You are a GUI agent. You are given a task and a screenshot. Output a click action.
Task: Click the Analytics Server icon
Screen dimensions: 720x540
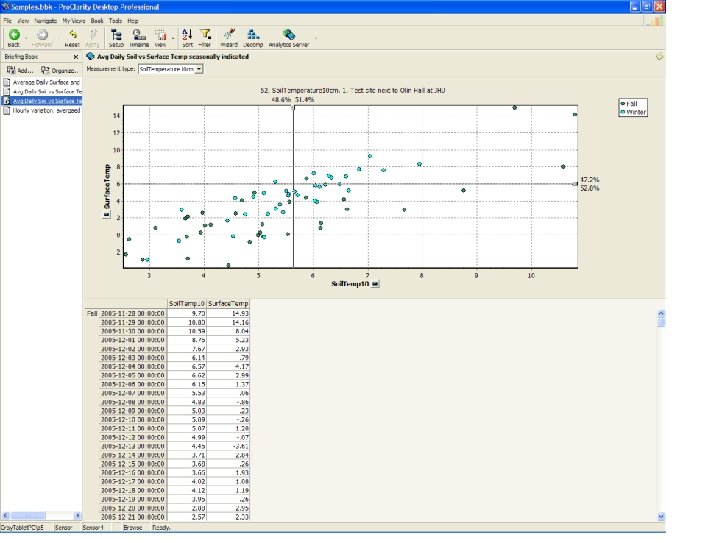[x=288, y=37]
